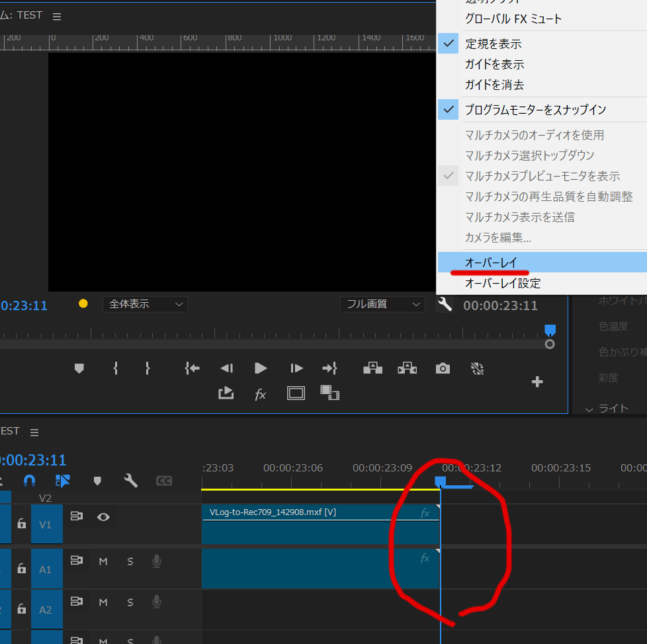Open the timeline panel menu next to TEST

(34, 432)
